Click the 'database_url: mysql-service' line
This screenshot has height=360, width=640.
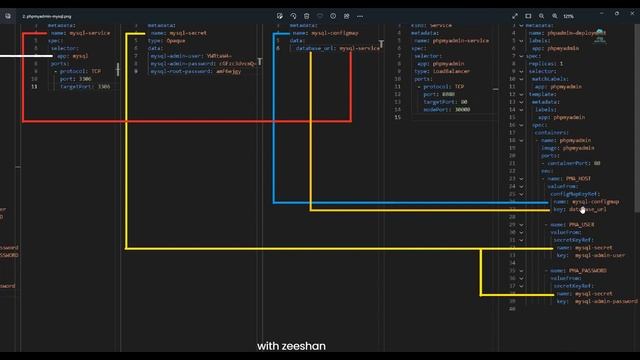tap(338, 48)
